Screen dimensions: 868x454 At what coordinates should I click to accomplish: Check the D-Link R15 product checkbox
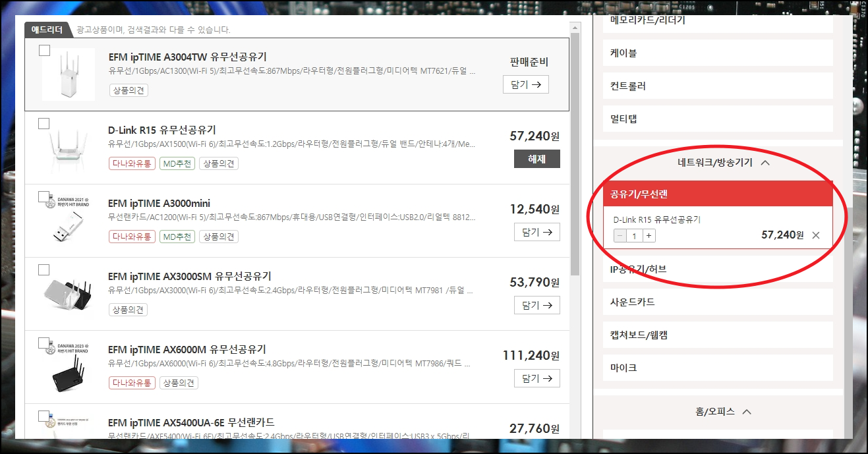44,123
